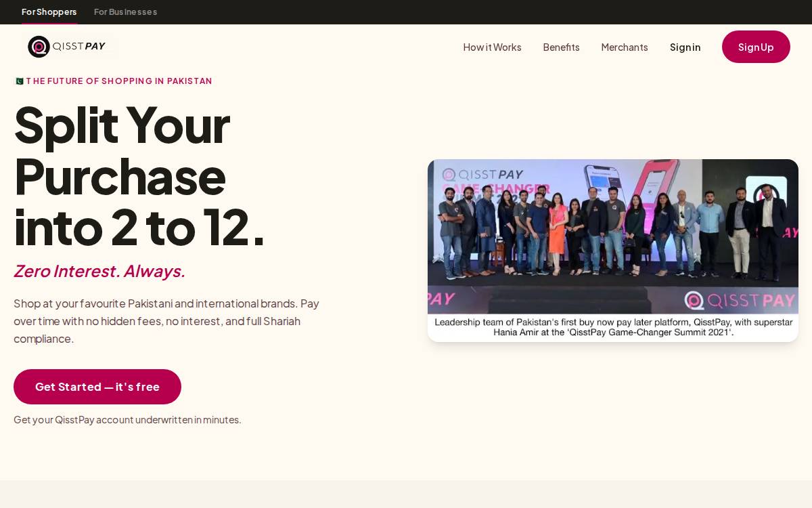Screen dimensions: 812x508
Task: Switch to the For Shoppers tab
Action: (x=49, y=12)
